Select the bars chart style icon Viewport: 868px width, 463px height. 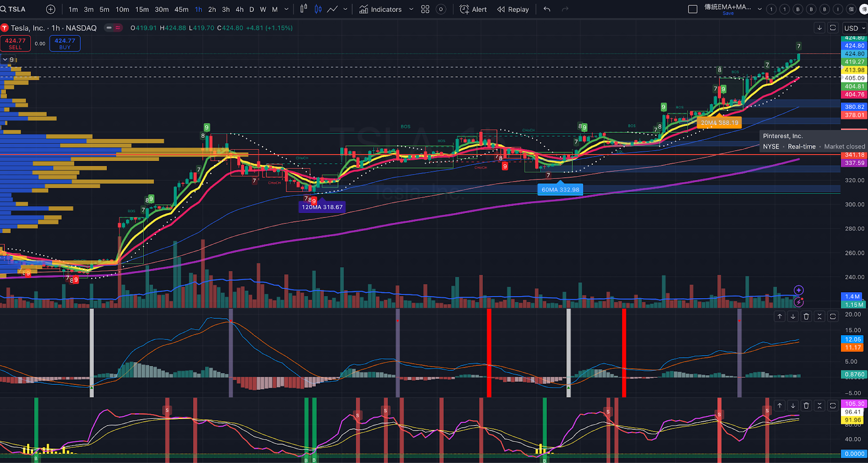pyautogui.click(x=304, y=9)
